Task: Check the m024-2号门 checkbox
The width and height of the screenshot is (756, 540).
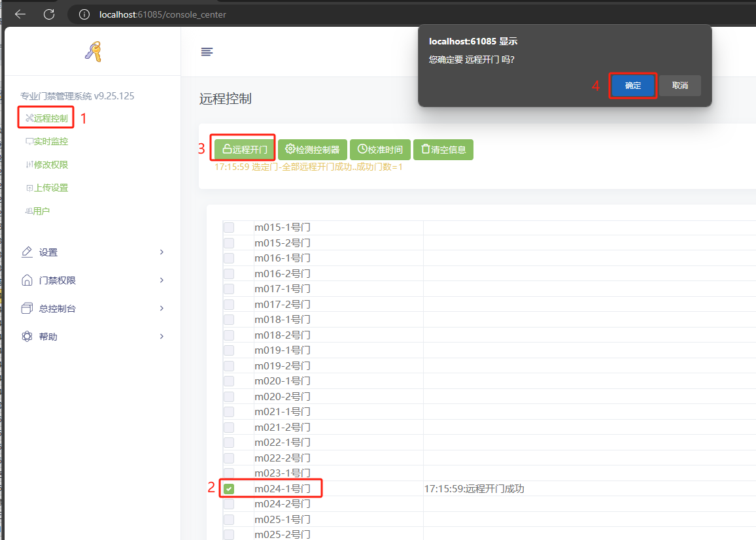Action: pyautogui.click(x=229, y=504)
